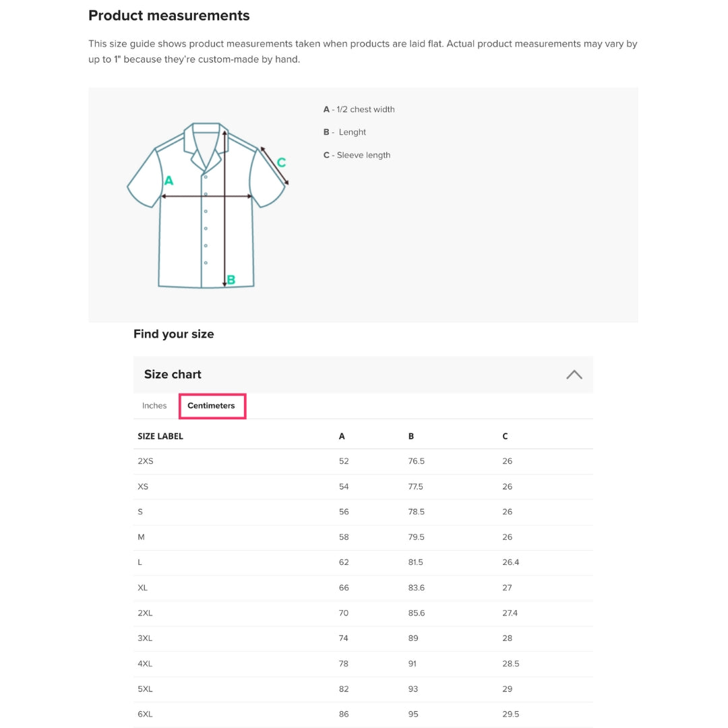
Task: Click the SIZE LABEL column header
Action: pos(160,436)
